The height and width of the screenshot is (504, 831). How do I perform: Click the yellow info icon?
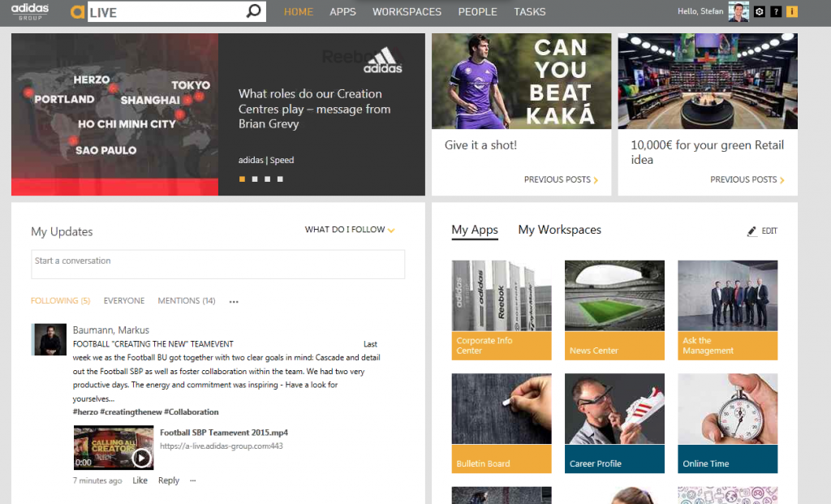click(792, 11)
